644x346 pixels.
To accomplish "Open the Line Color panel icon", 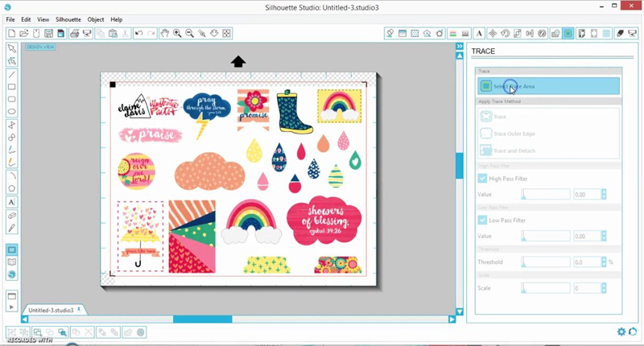I will 453,33.
